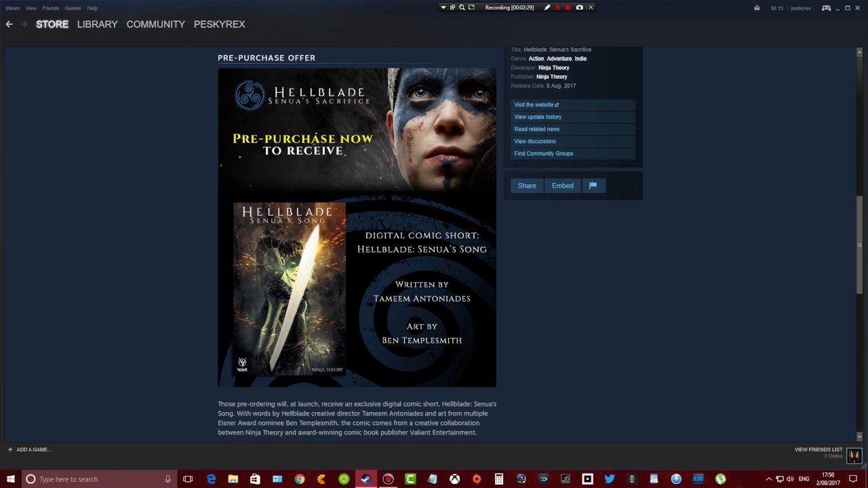Switch to the COMMUNITY tab
The height and width of the screenshot is (488, 868).
tap(156, 24)
